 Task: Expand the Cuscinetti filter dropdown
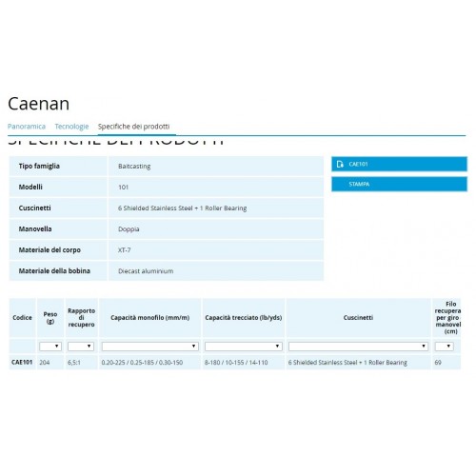358,347
